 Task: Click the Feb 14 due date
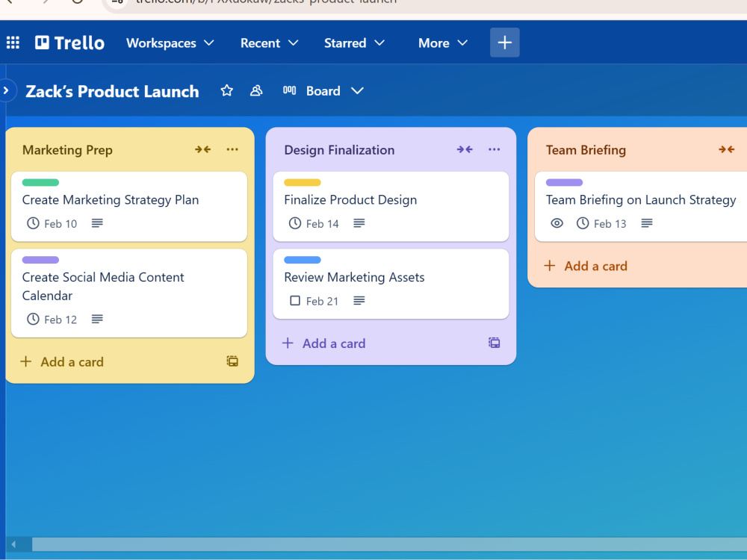click(x=323, y=224)
